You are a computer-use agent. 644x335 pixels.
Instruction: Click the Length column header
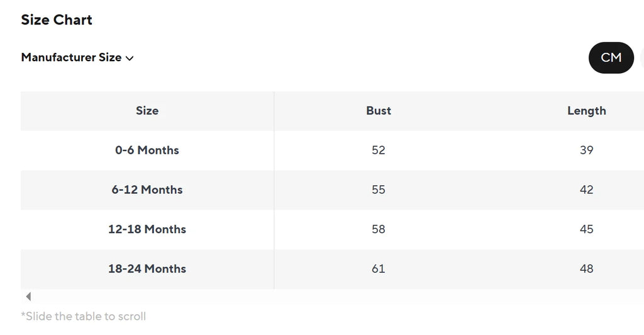click(x=587, y=111)
